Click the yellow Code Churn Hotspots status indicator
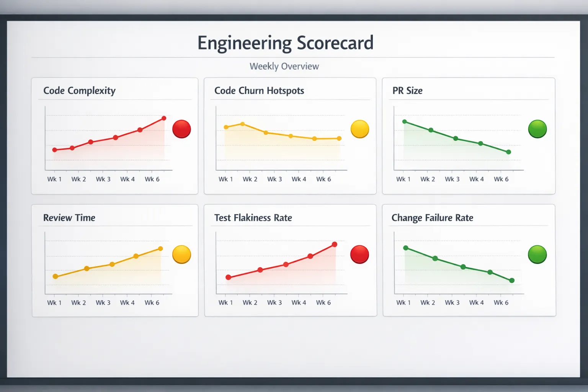 point(360,129)
